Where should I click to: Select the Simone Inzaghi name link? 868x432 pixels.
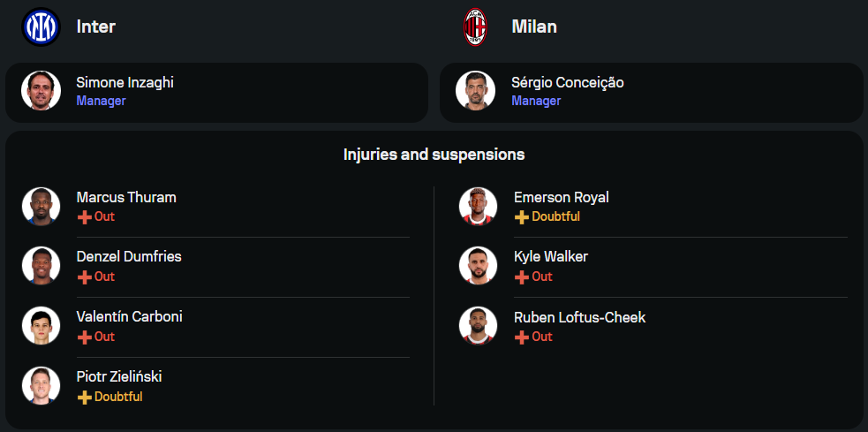pyautogui.click(x=125, y=82)
